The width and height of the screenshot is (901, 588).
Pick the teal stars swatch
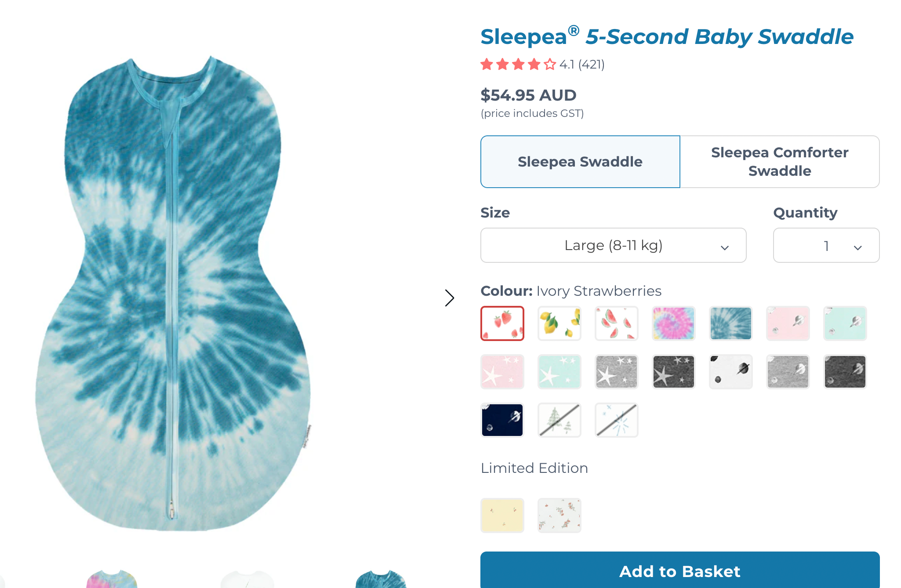(559, 372)
